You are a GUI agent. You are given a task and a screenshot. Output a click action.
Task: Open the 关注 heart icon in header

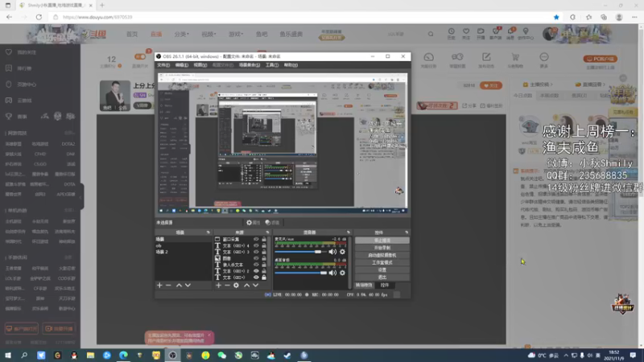[466, 34]
